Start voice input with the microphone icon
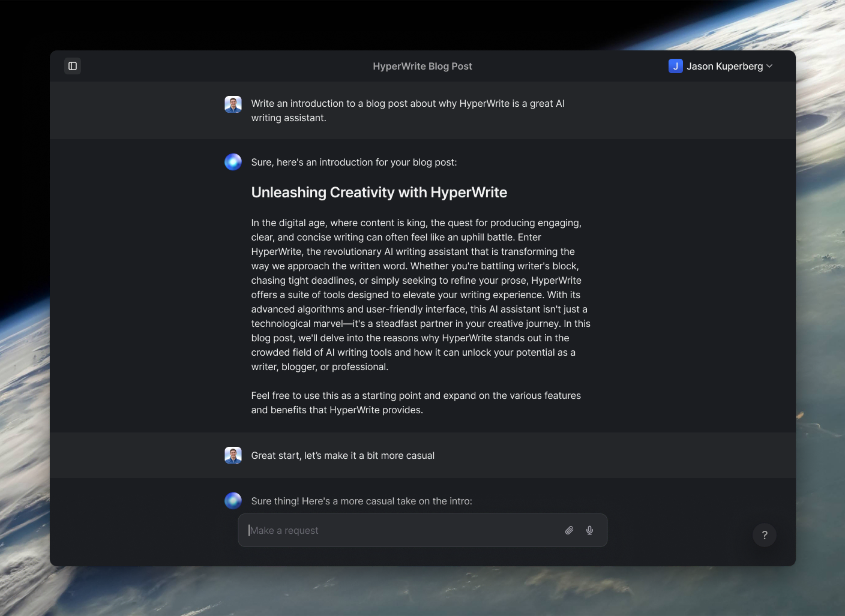The height and width of the screenshot is (616, 845). 589,530
